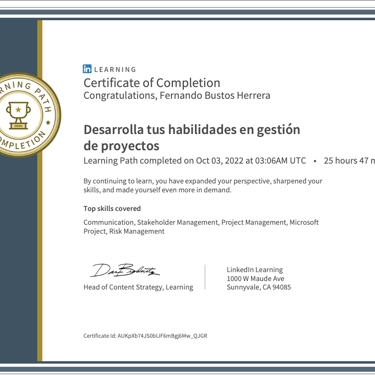Click the "1000 W Maude Ave" address line
The width and height of the screenshot is (375, 375).
pyautogui.click(x=255, y=279)
